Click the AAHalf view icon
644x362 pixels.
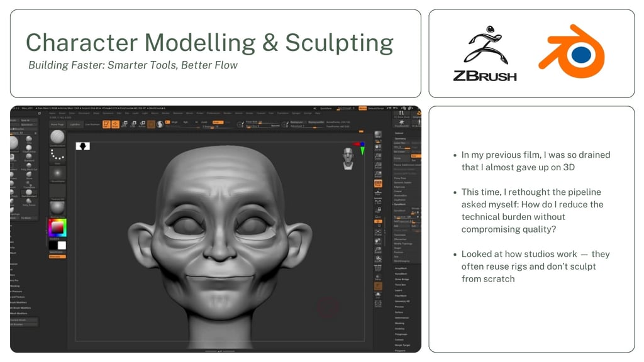point(378,175)
